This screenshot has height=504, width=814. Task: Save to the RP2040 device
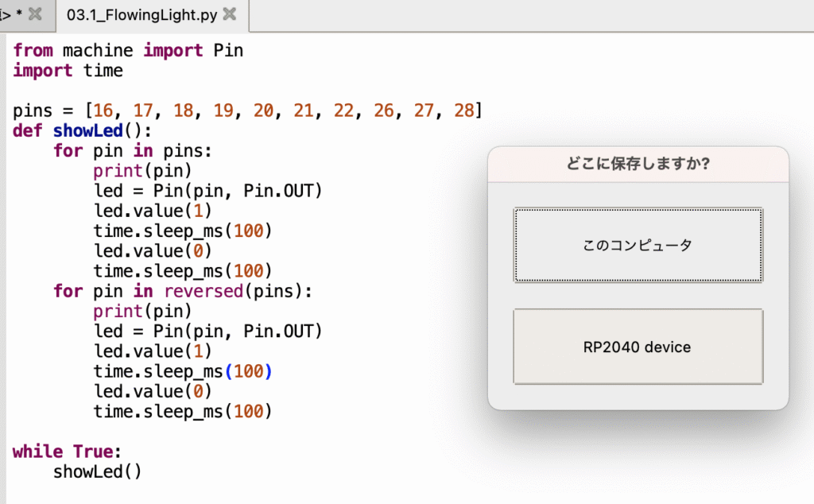638,347
